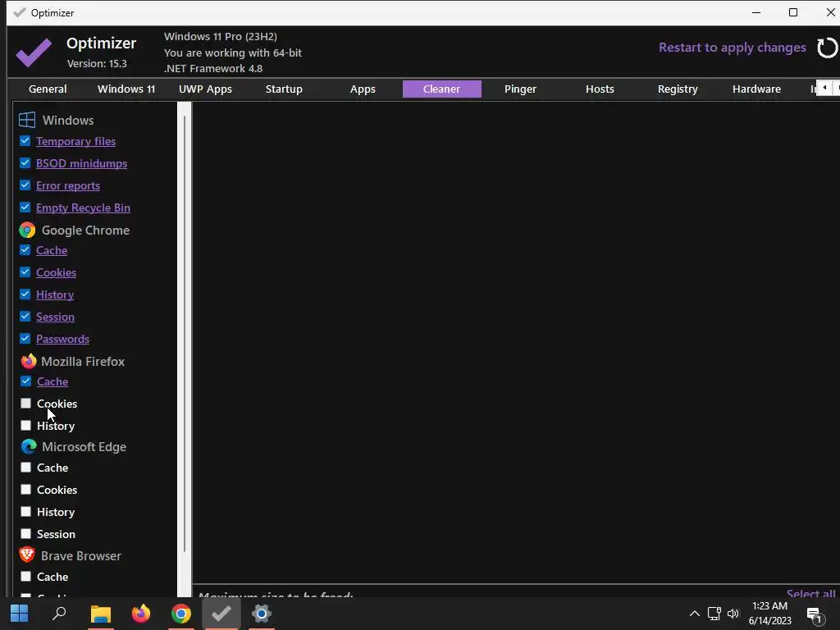This screenshot has height=630, width=840.
Task: Uncheck Error reports checkbox
Action: (x=25, y=185)
